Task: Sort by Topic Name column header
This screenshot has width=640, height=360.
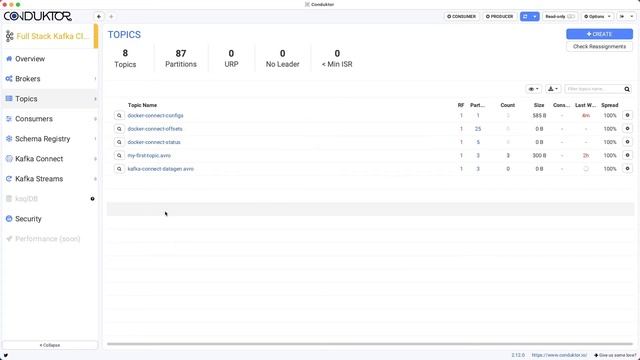Action: pos(142,105)
